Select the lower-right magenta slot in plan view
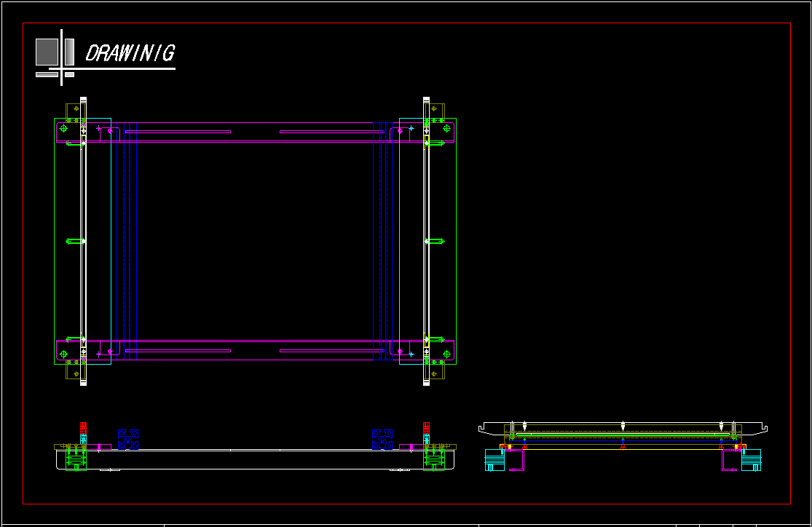This screenshot has width=812, height=527. (331, 351)
